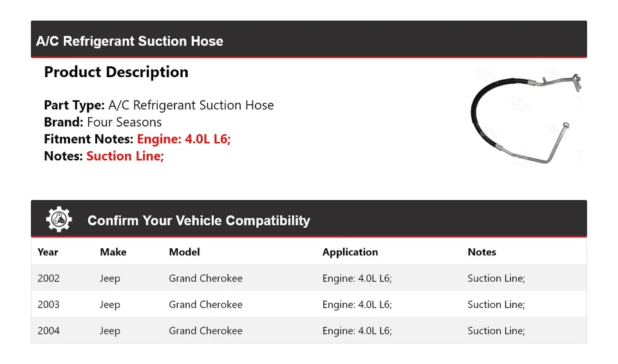This screenshot has height=364, width=618.
Task: Click the Make column header
Action: (113, 252)
